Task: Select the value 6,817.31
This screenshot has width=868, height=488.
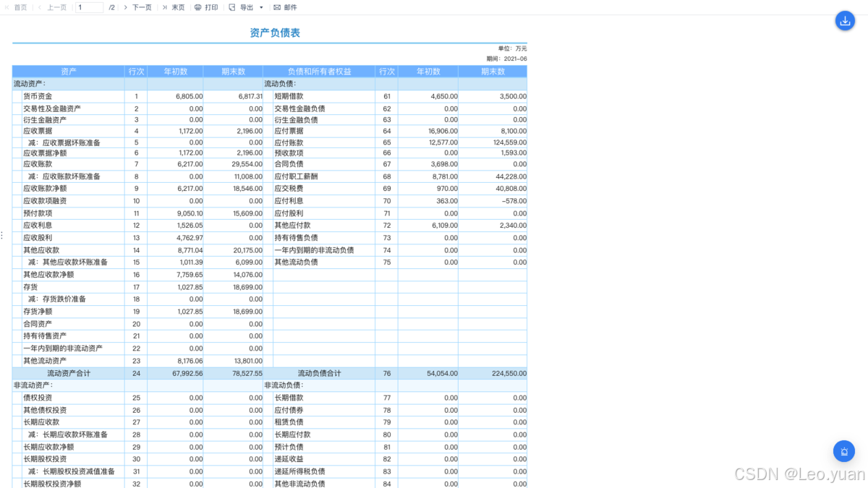Action: click(250, 96)
